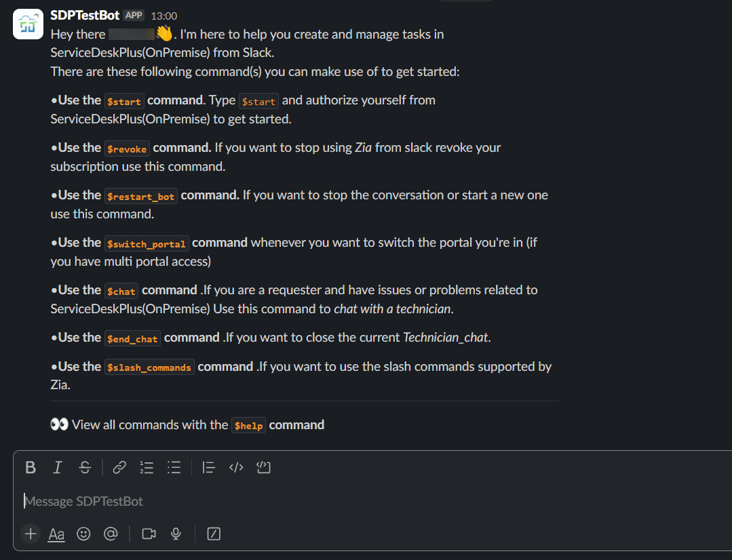Image resolution: width=732 pixels, height=560 pixels.
Task: Insert a link using the link icon
Action: click(x=119, y=467)
